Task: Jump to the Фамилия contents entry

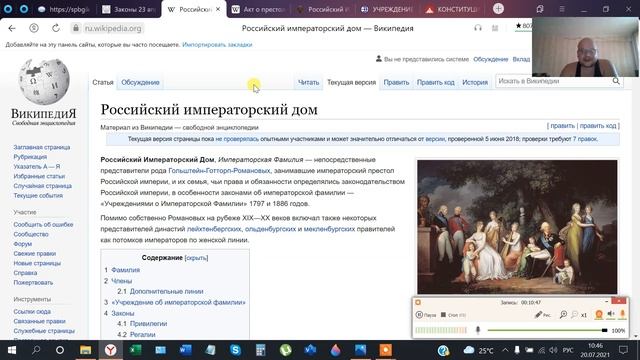Action: (125, 270)
